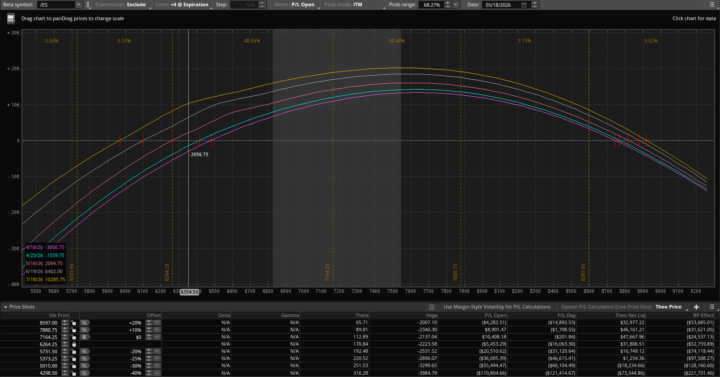Image resolution: width=720 pixels, height=377 pixels.
Task: Sort by the BP Effect column header
Action: (x=703, y=315)
